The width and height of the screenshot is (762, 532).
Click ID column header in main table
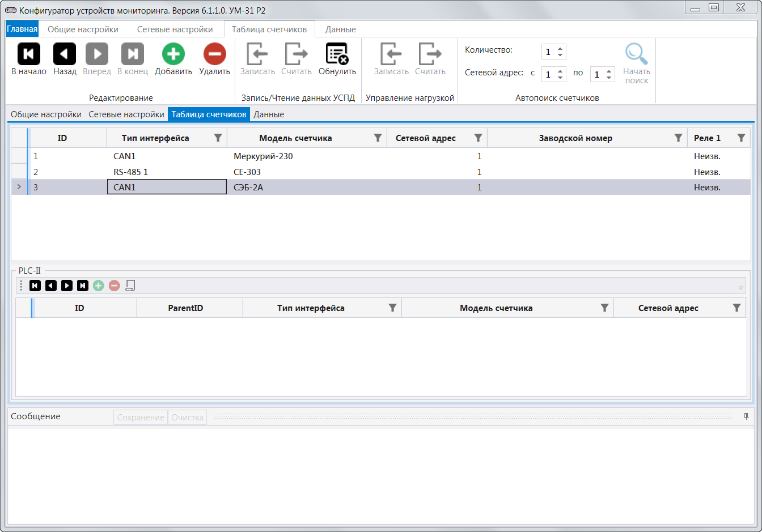68,138
